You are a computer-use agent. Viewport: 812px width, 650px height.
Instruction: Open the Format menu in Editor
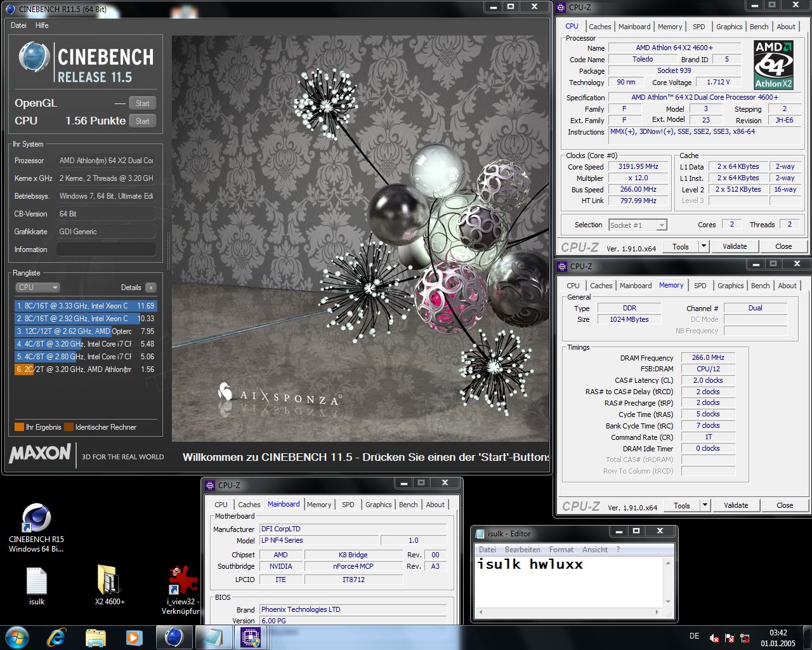pyautogui.click(x=561, y=550)
